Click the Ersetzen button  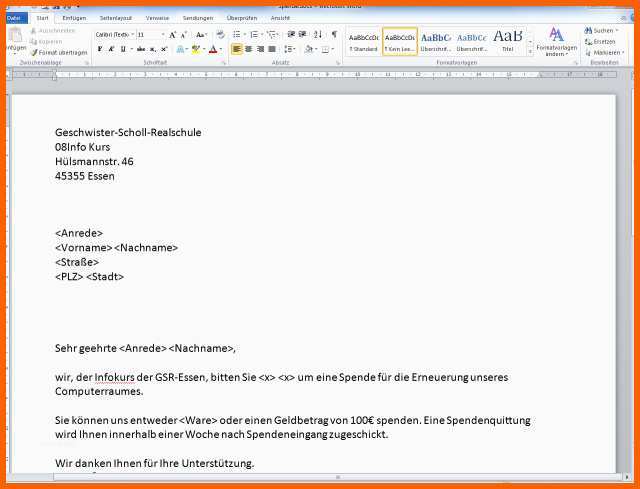pyautogui.click(x=604, y=41)
